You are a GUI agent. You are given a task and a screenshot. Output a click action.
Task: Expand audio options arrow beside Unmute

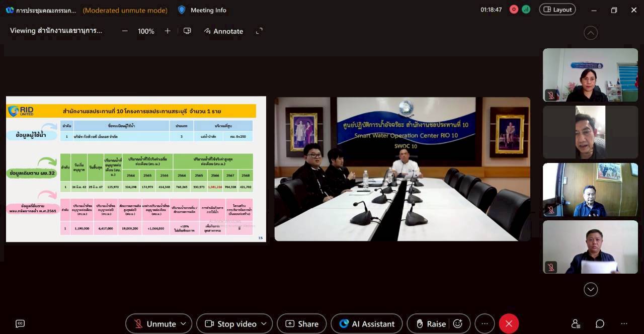coord(184,324)
